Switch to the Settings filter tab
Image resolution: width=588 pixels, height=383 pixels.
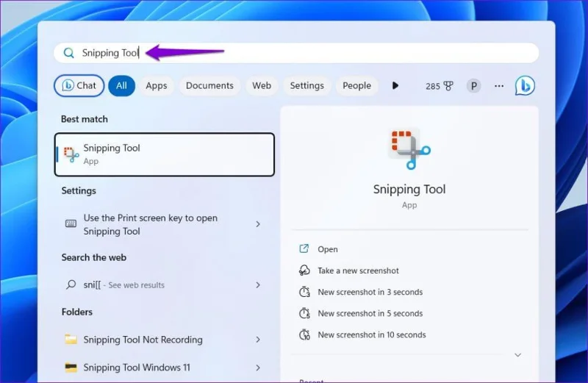click(x=306, y=85)
